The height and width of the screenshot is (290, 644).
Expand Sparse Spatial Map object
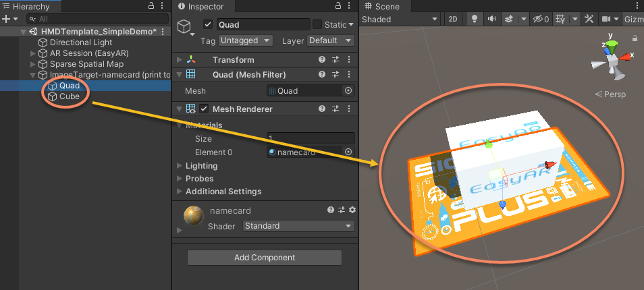click(x=33, y=64)
